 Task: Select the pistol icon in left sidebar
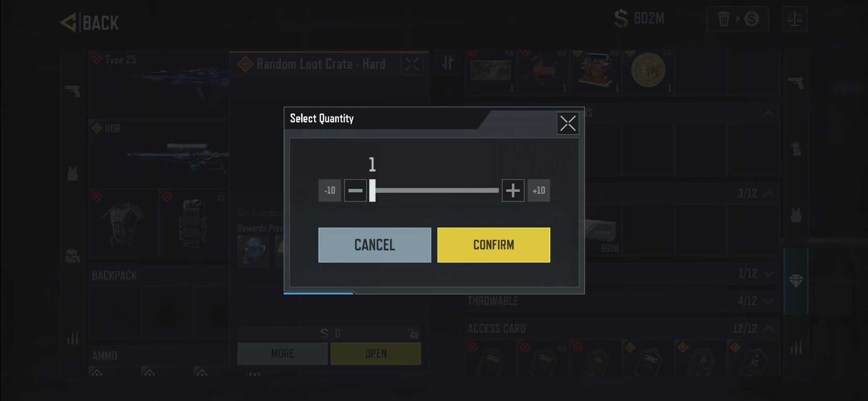coord(72,91)
